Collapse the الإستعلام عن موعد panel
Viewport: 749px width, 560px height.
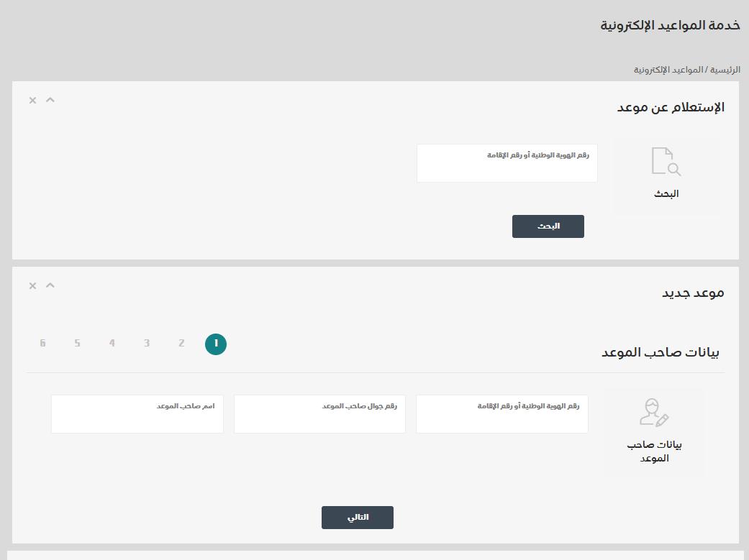pyautogui.click(x=50, y=100)
